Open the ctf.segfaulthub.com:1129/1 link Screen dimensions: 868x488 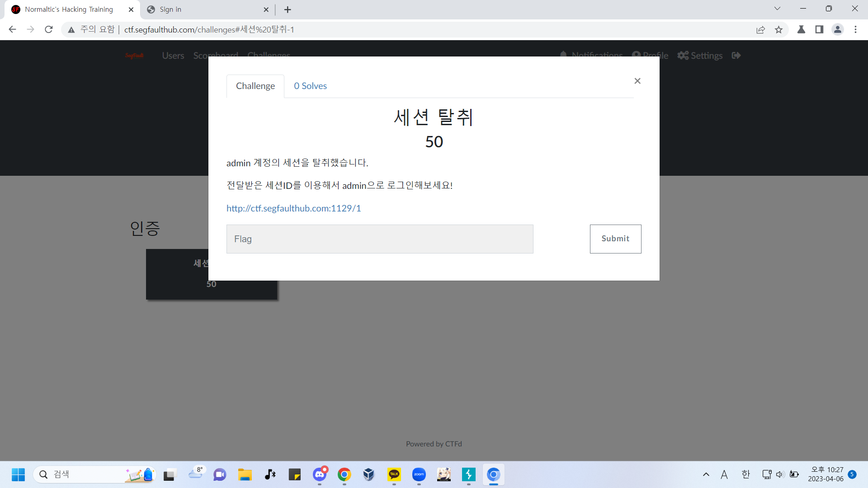(293, 208)
